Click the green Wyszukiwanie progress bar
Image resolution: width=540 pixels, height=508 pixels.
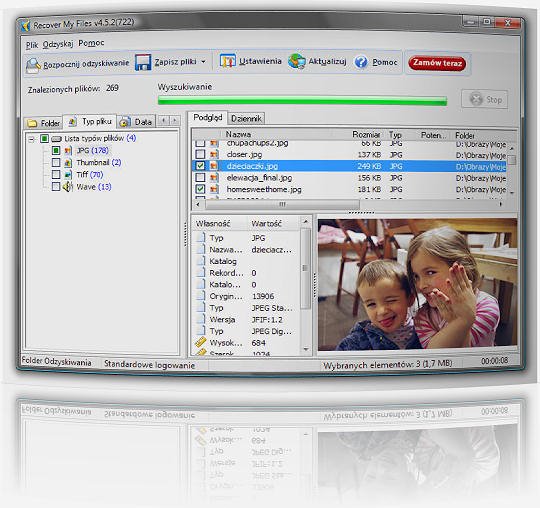coord(302,101)
